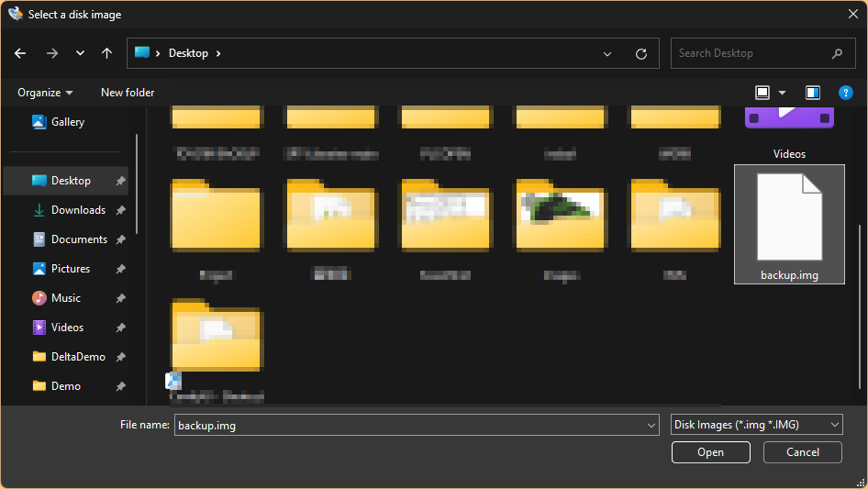Create a New folder
The width and height of the screenshot is (868, 489).
click(x=128, y=93)
